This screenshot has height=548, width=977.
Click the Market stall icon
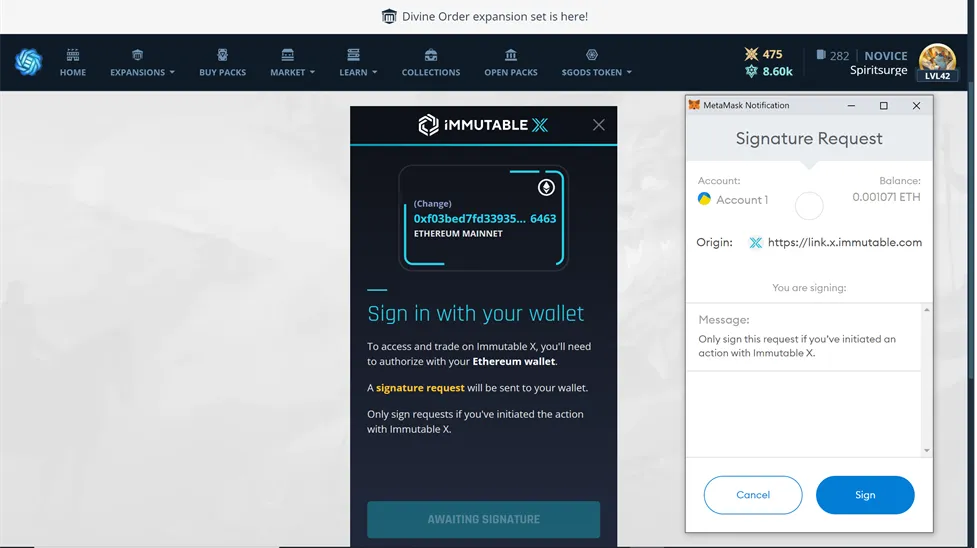tap(287, 55)
